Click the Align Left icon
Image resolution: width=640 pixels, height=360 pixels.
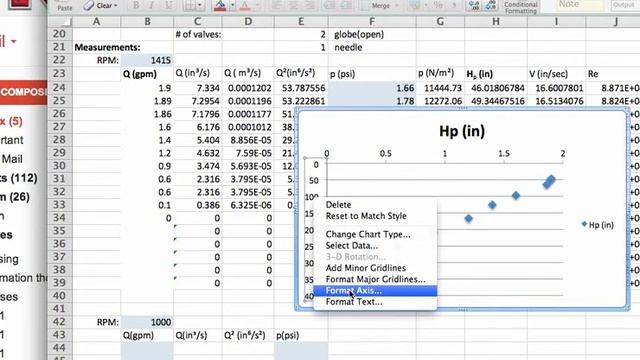pos(277,6)
